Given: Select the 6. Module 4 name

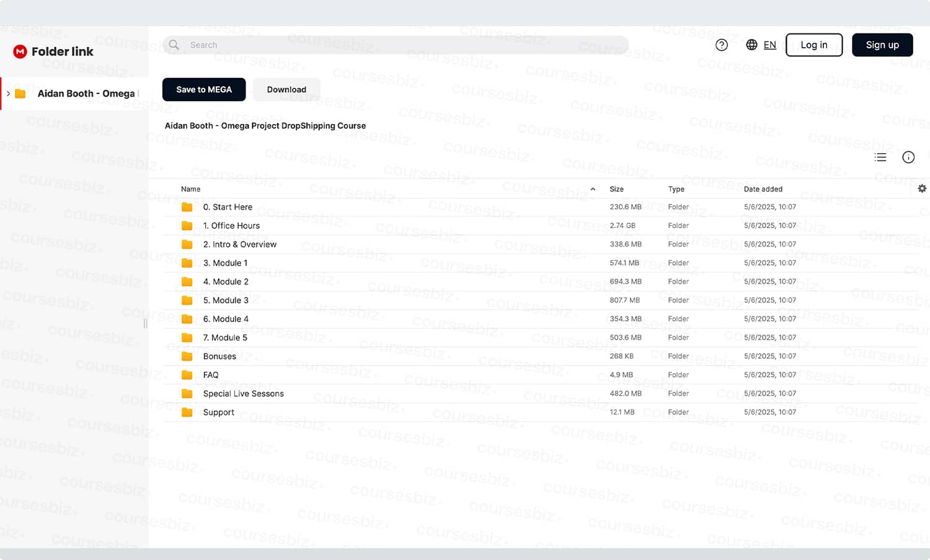Looking at the screenshot, I should (226, 319).
